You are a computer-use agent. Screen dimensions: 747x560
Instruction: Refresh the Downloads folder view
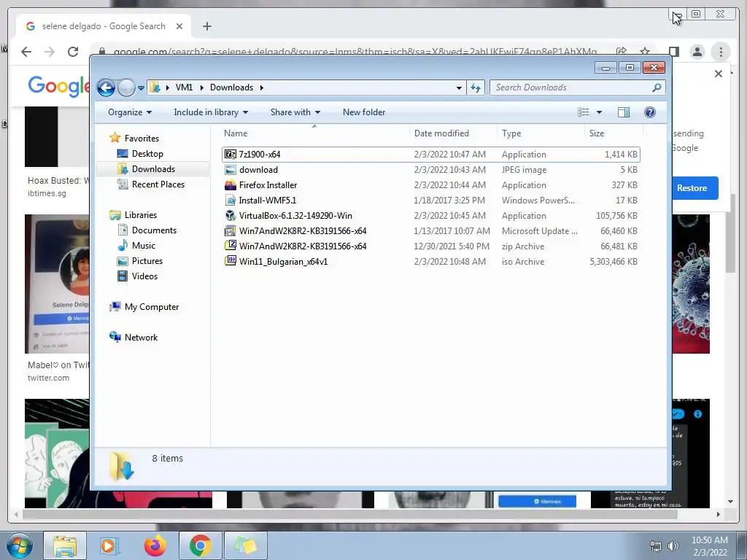coord(476,87)
